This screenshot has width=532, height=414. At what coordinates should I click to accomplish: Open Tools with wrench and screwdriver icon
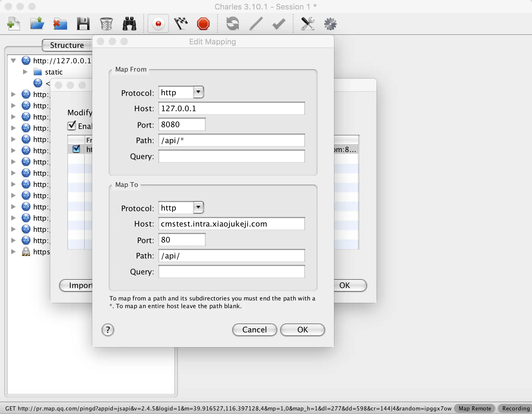click(x=308, y=24)
